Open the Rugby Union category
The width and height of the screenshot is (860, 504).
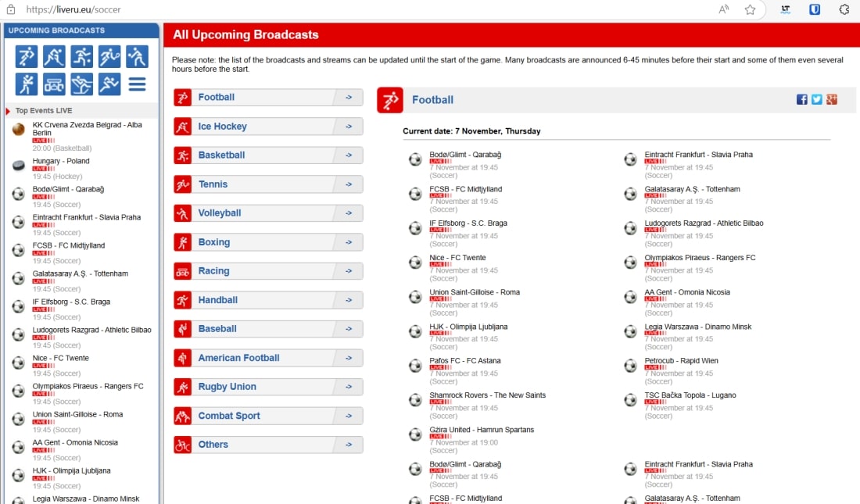click(x=268, y=388)
